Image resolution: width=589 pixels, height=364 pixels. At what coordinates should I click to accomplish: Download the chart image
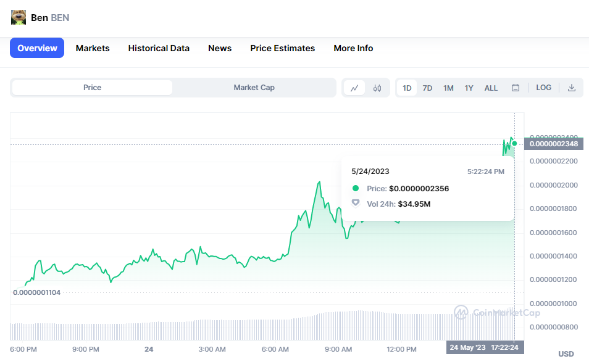click(x=571, y=88)
